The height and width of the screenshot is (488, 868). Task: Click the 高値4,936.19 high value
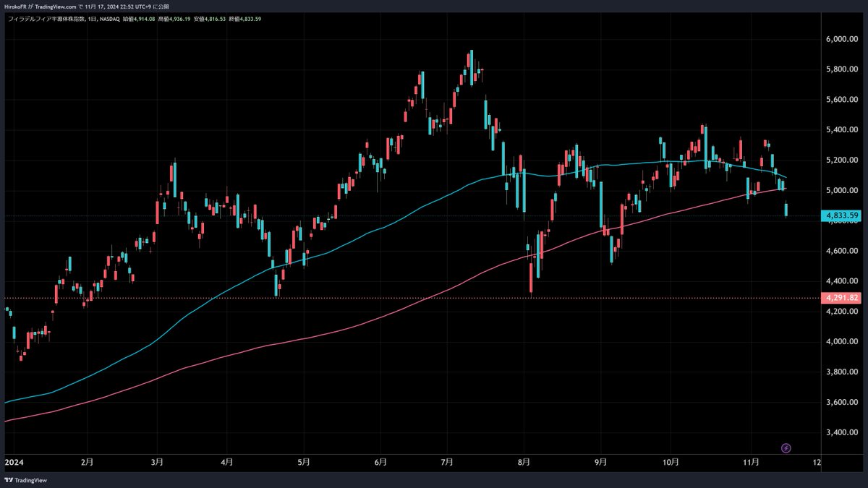point(174,19)
